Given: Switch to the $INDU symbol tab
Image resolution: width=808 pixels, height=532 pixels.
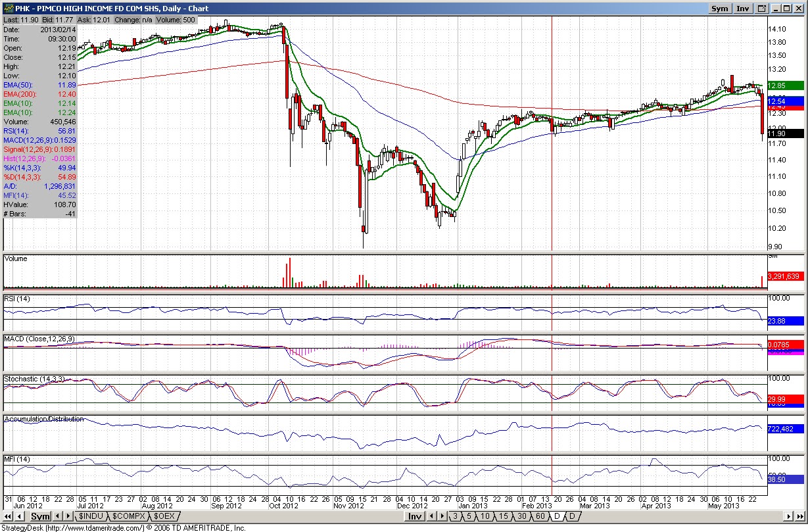Looking at the screenshot, I should tap(91, 516).
